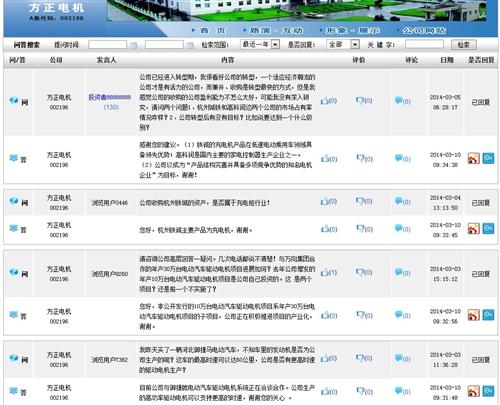Select the 已回复 status of the 13:13:50 question
Screen dimensions: 500x405
[x=480, y=203]
